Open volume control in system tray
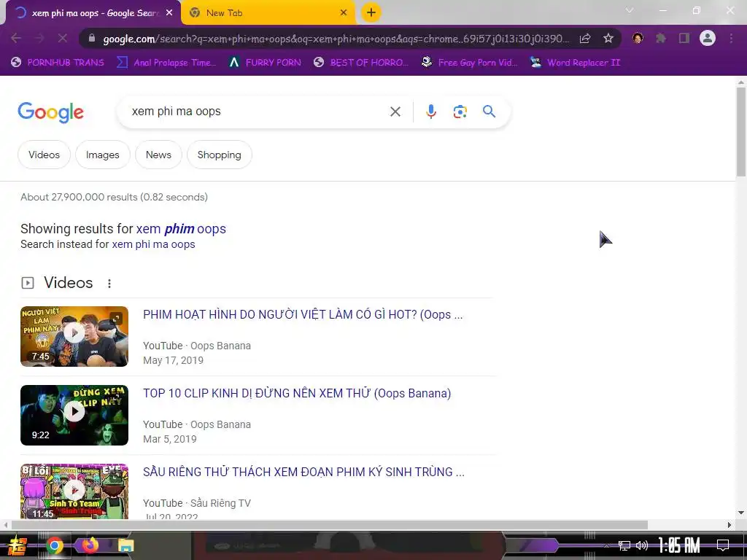The image size is (747, 560). pyautogui.click(x=642, y=545)
